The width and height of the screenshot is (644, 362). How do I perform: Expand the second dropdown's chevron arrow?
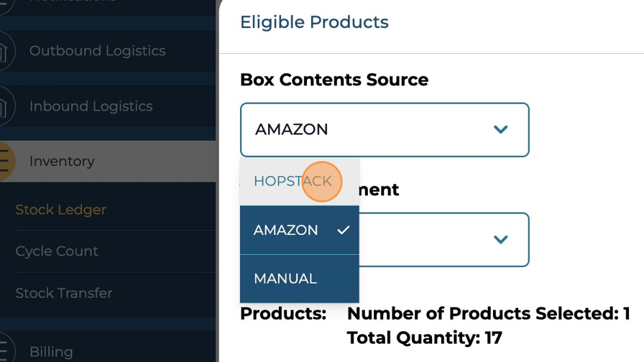click(x=501, y=240)
